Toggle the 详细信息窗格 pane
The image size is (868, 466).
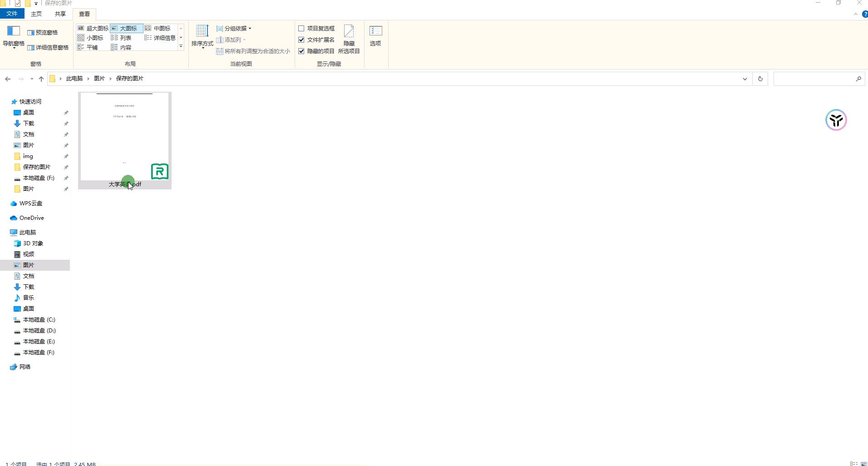click(48, 47)
